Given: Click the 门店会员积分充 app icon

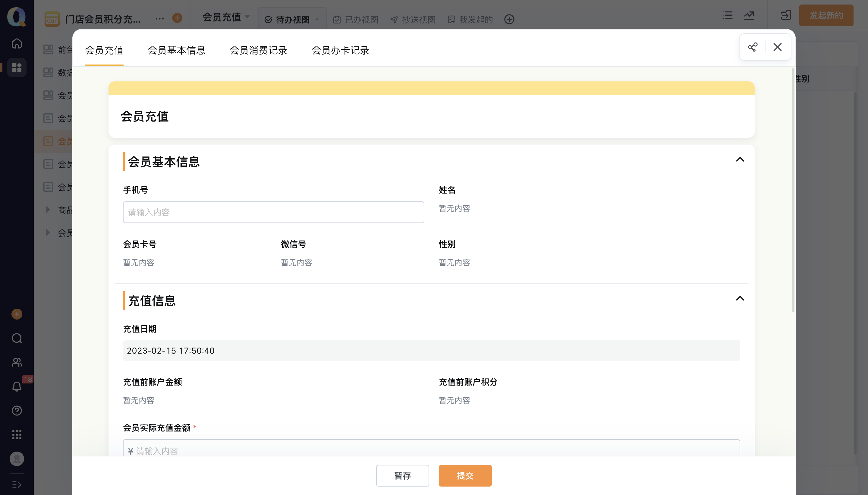Looking at the screenshot, I should [x=52, y=19].
